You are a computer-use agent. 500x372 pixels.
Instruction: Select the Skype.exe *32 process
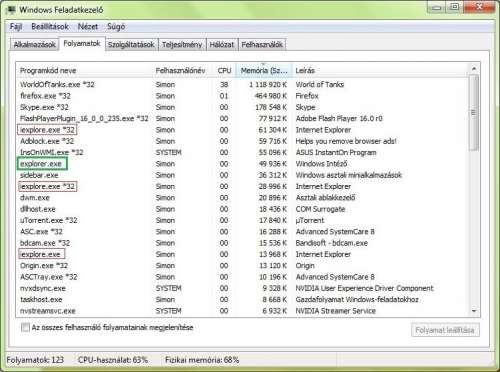pyautogui.click(x=242, y=107)
